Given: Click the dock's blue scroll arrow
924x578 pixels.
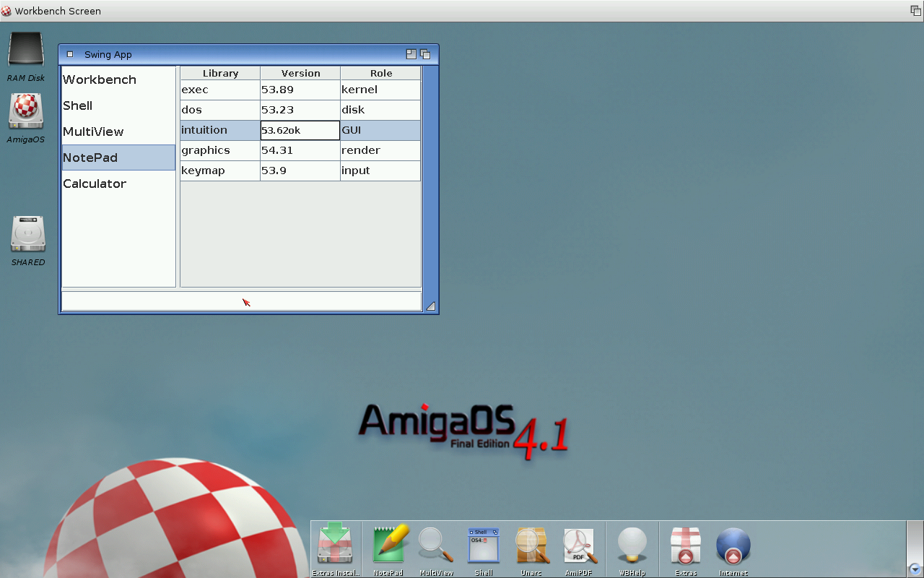Looking at the screenshot, I should [915, 569].
